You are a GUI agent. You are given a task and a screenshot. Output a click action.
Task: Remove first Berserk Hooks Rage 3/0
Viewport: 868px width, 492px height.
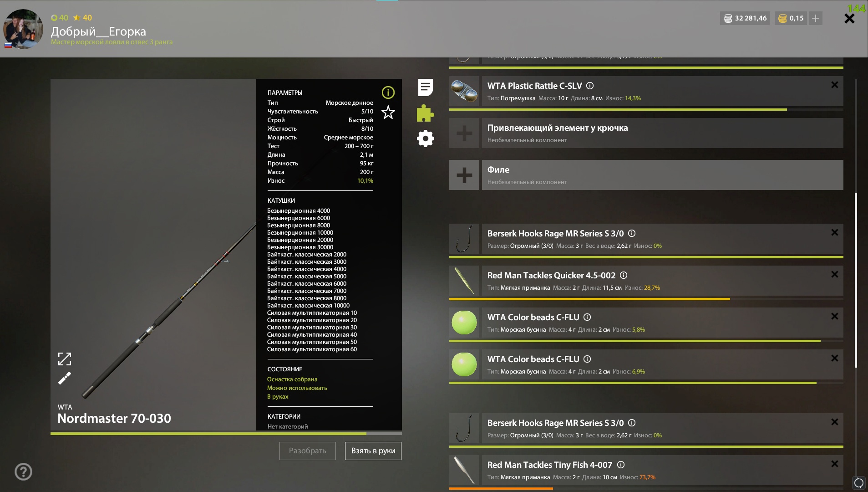[x=835, y=232]
